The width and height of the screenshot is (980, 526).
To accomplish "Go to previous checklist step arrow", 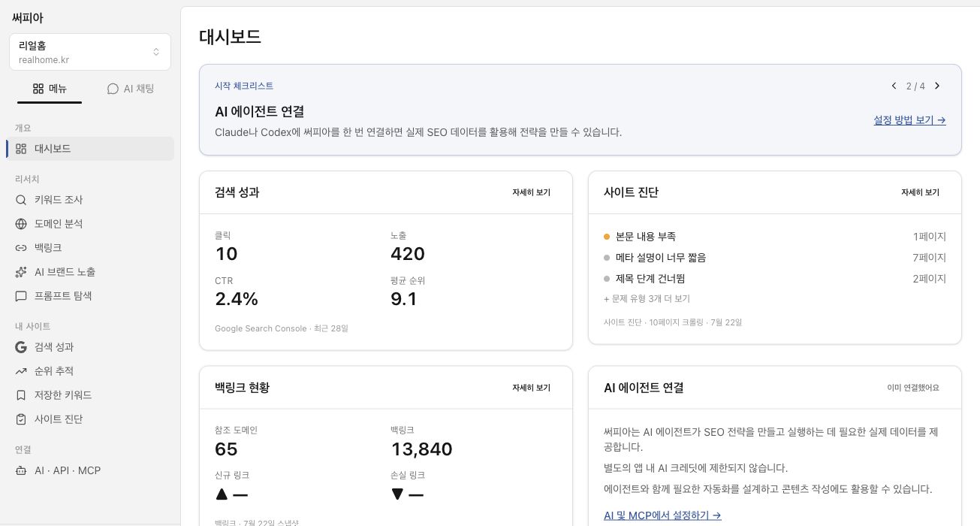I will pos(894,86).
